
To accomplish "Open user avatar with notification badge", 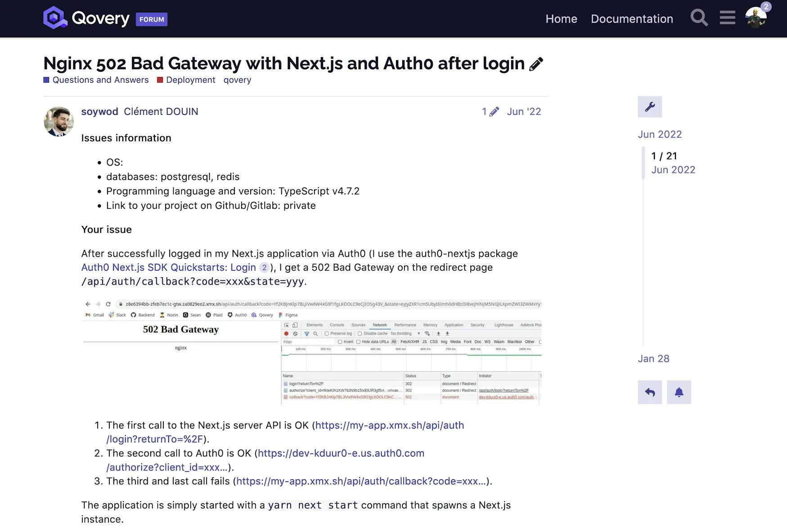I will [756, 17].
